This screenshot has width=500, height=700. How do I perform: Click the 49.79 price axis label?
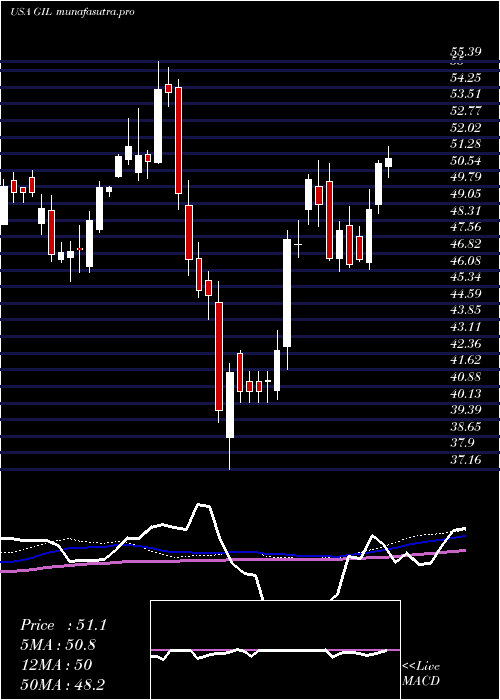466,177
